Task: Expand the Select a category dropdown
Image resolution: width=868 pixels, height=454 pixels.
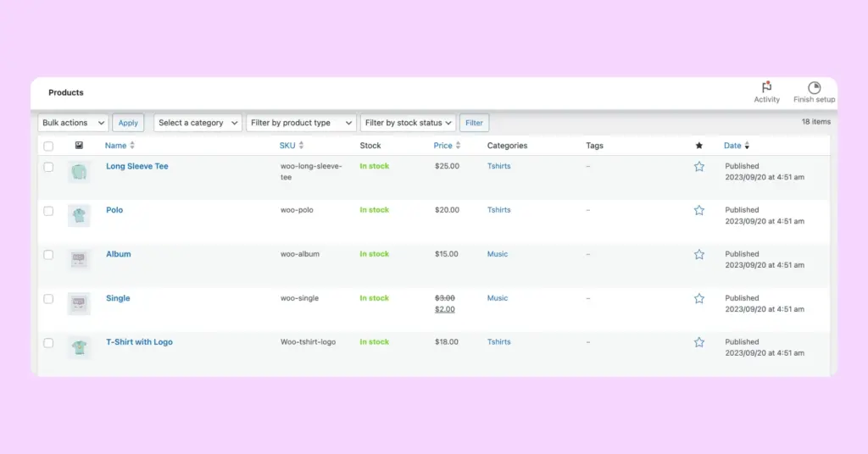Action: pyautogui.click(x=198, y=123)
